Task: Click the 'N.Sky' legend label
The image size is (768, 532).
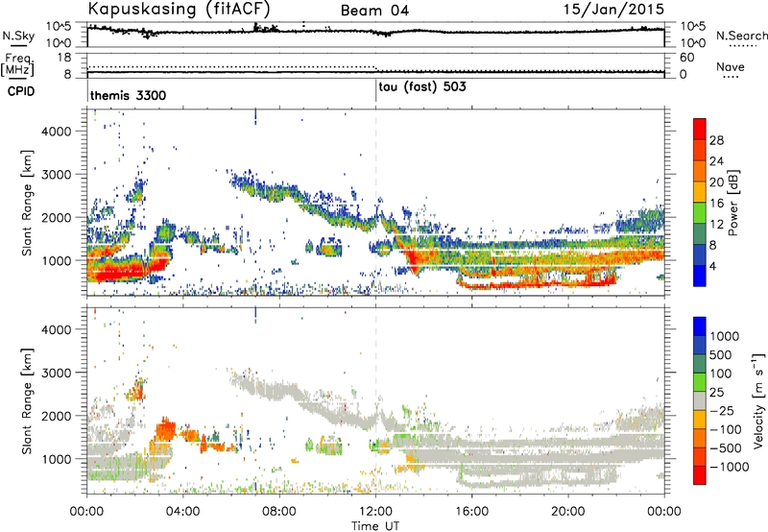Action: (18, 36)
